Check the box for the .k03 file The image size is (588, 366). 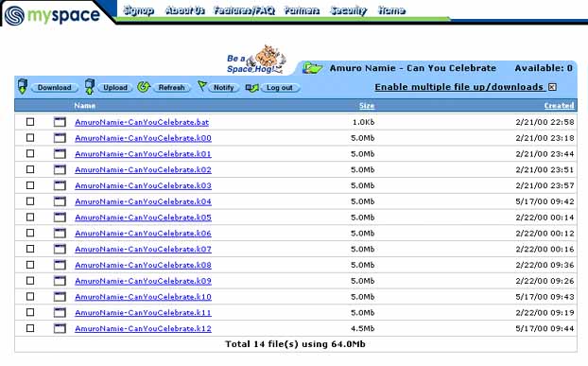(30, 185)
